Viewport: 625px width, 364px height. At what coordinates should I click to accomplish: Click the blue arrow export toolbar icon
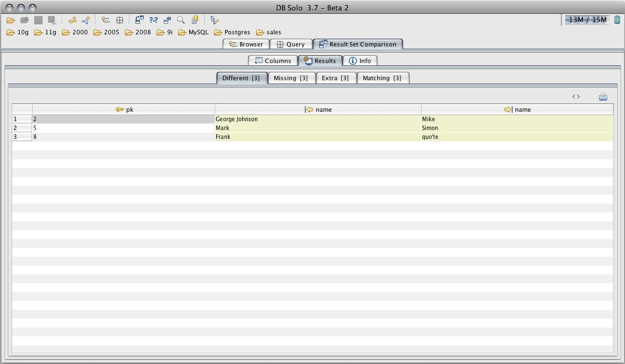click(168, 20)
